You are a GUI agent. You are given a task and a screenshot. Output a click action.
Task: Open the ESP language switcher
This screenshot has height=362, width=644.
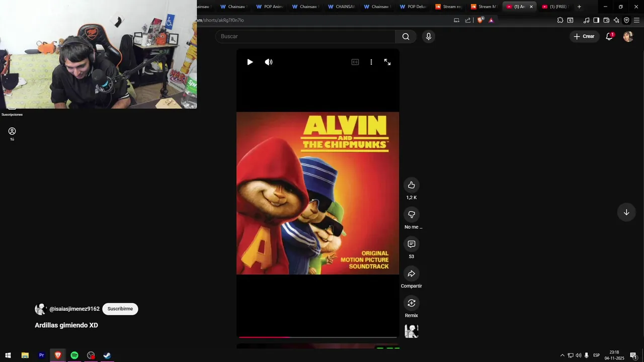coord(596,355)
